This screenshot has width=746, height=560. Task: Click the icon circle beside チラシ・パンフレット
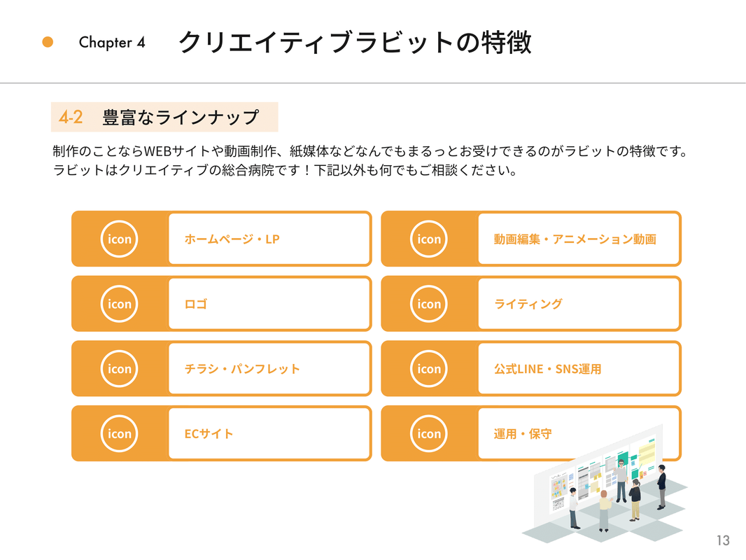point(120,369)
